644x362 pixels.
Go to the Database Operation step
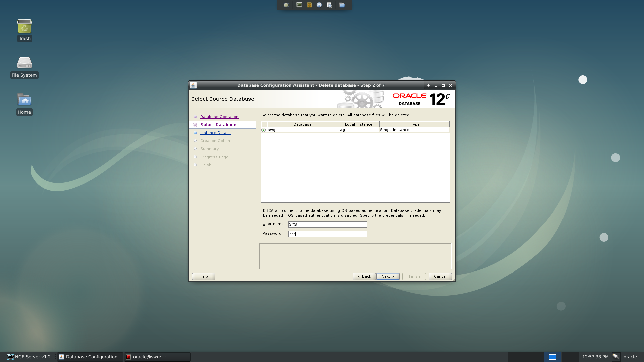219,117
